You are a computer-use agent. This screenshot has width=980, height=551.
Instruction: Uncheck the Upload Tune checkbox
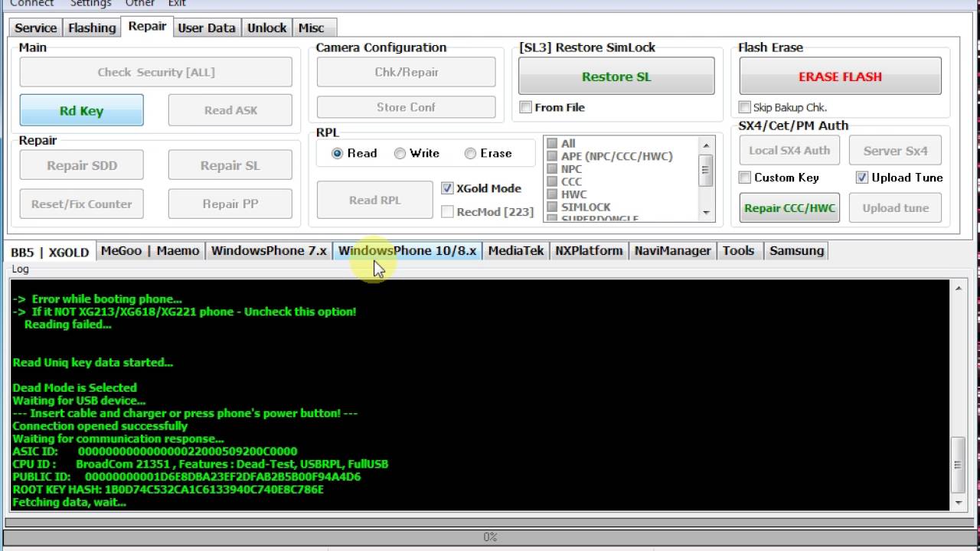862,178
